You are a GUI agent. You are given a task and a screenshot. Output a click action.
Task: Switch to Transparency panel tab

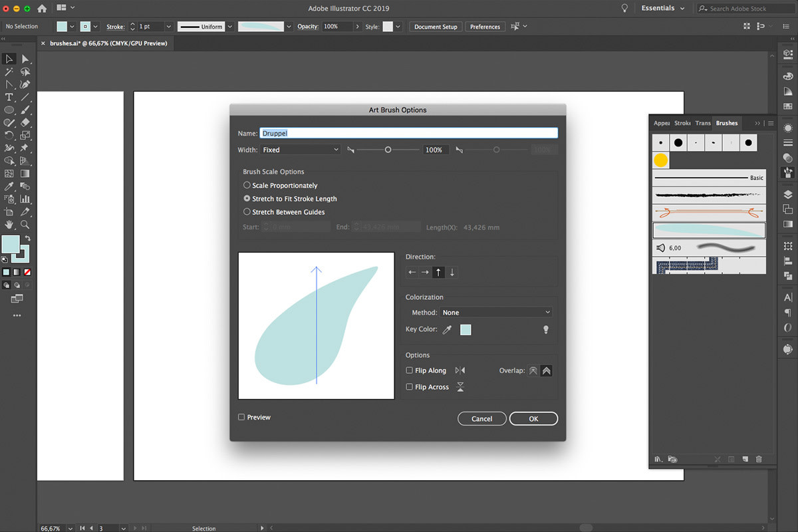coord(703,123)
